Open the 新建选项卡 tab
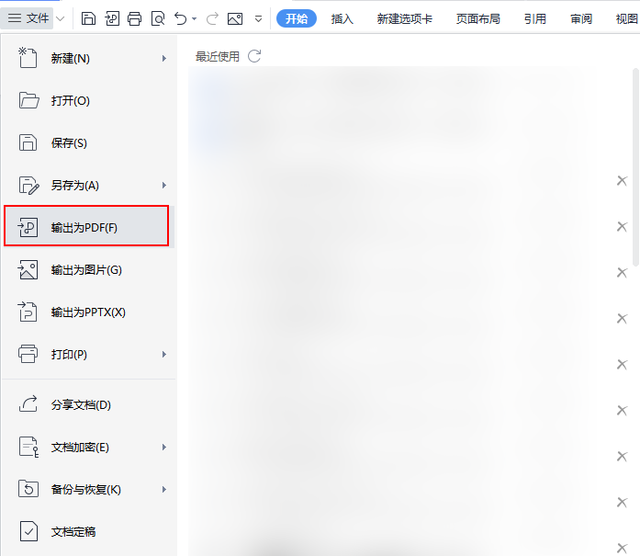This screenshot has width=640, height=556. [x=404, y=19]
